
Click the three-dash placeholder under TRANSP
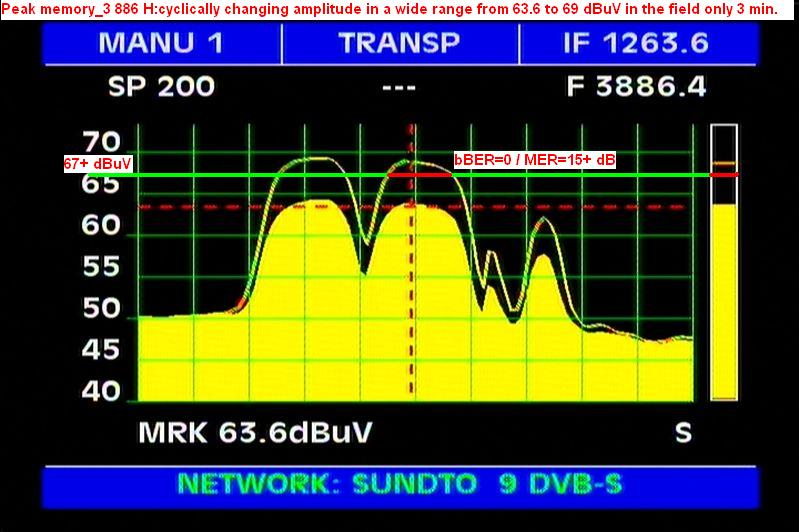pos(399,87)
